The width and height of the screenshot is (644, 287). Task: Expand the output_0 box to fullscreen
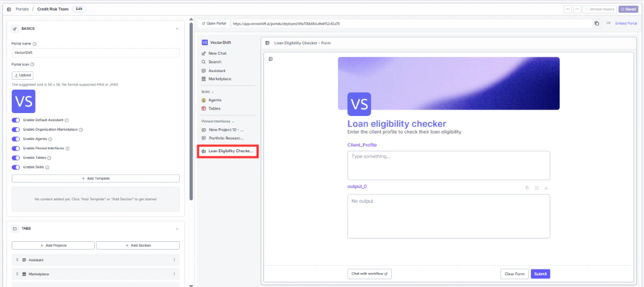pos(537,188)
